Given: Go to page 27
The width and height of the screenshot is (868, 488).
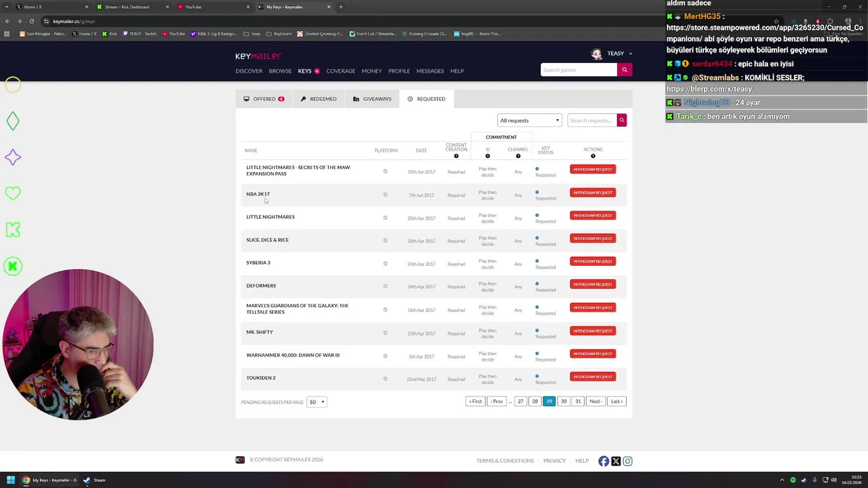Looking at the screenshot, I should click(520, 401).
